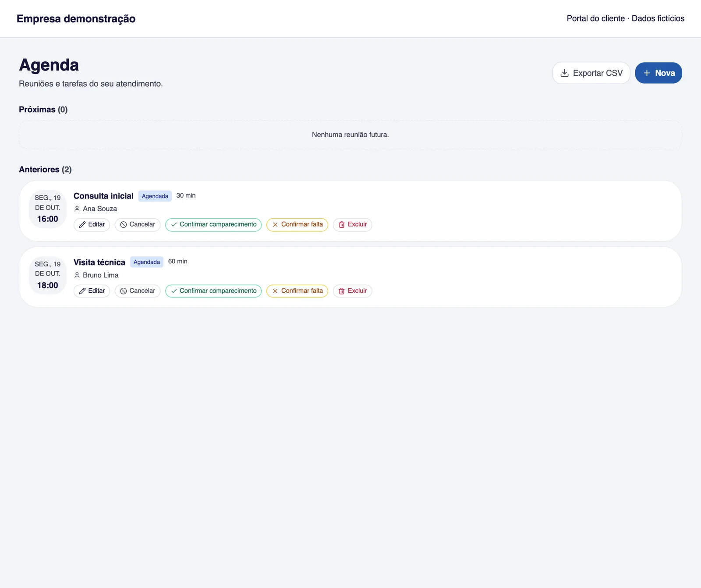Create a new meeting with Nova
Image resolution: width=701 pixels, height=588 pixels.
coord(659,73)
